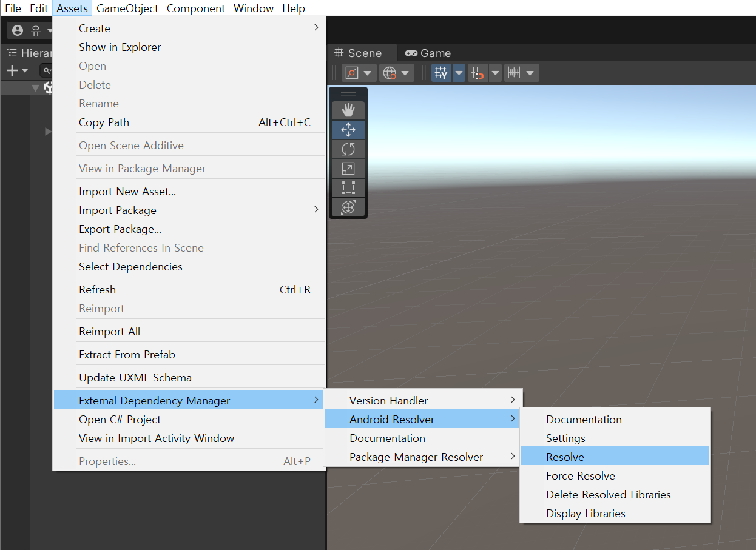Toggle grid snapping button

(x=478, y=73)
